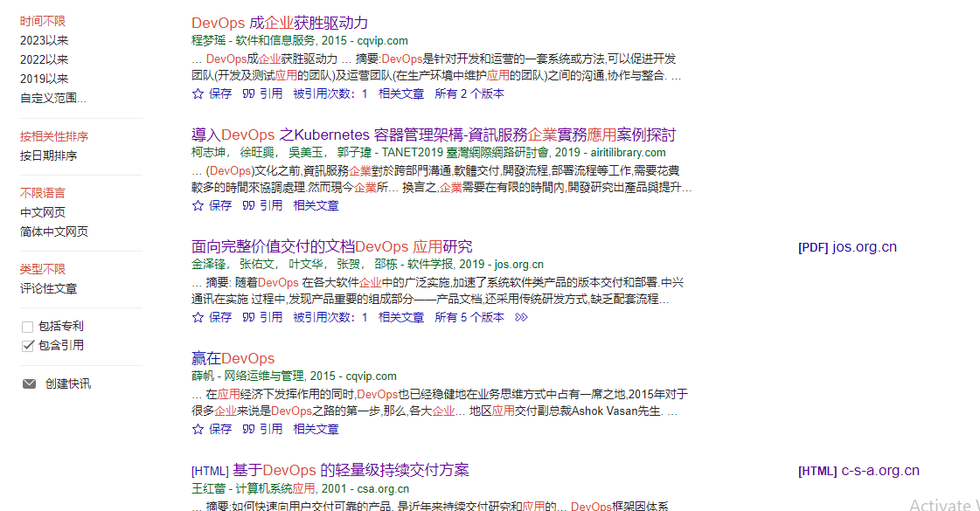Uncheck the 包含引用 checkbox

[x=28, y=346]
